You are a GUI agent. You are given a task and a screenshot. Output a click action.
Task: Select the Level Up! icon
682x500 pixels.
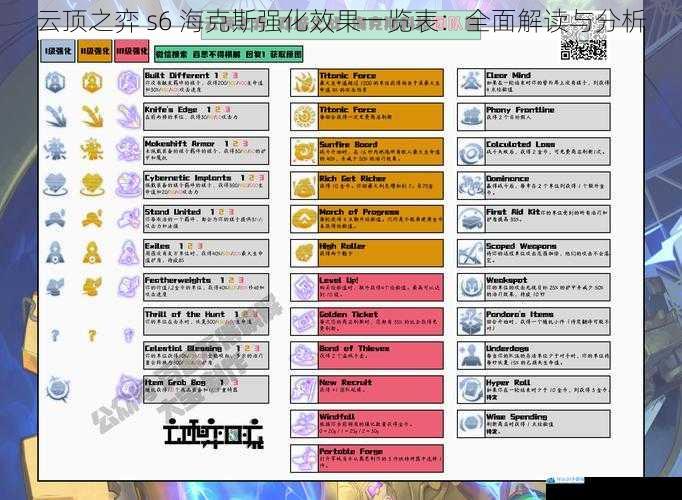coord(304,287)
